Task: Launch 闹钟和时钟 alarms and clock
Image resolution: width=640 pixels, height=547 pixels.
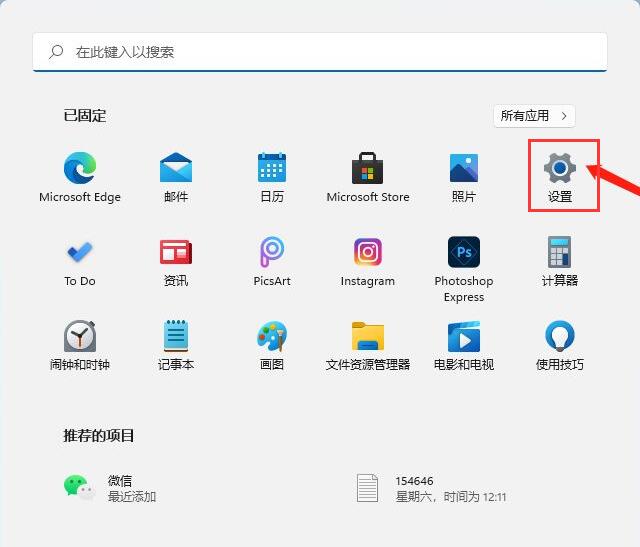Action: (x=80, y=345)
